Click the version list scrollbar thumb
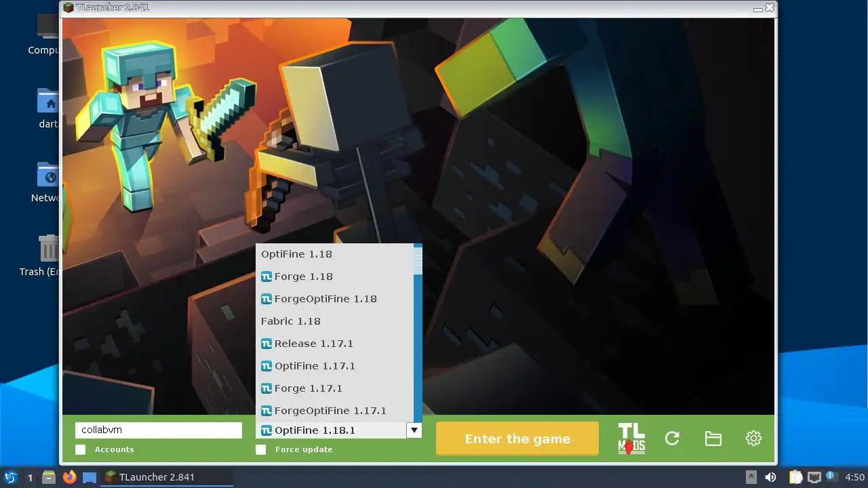This screenshot has width=868, height=488. pyautogui.click(x=418, y=261)
